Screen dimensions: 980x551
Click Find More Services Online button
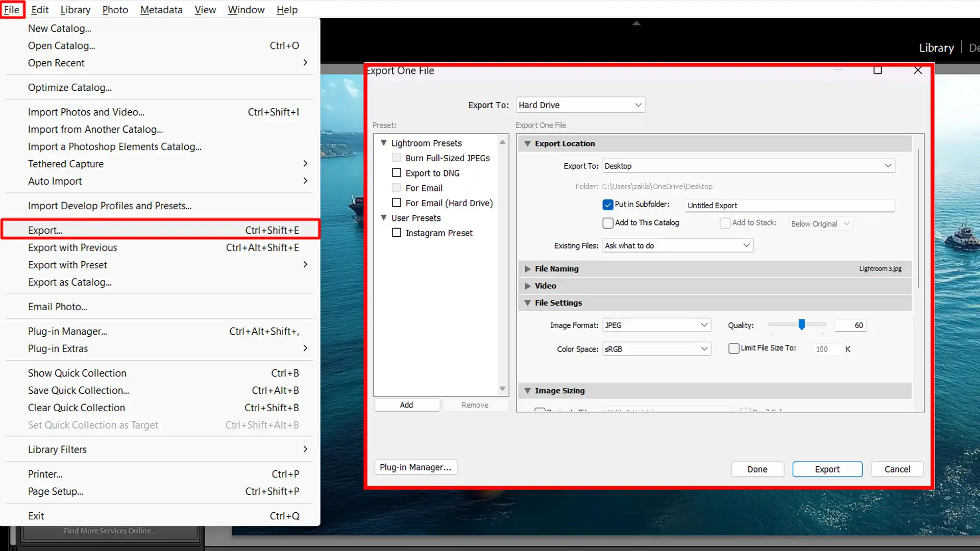pos(110,531)
